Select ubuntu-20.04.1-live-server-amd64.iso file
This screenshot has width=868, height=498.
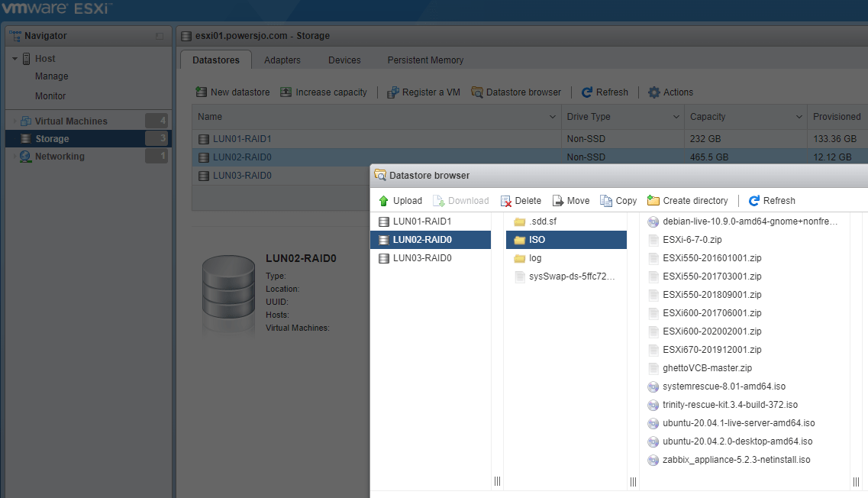pos(731,423)
